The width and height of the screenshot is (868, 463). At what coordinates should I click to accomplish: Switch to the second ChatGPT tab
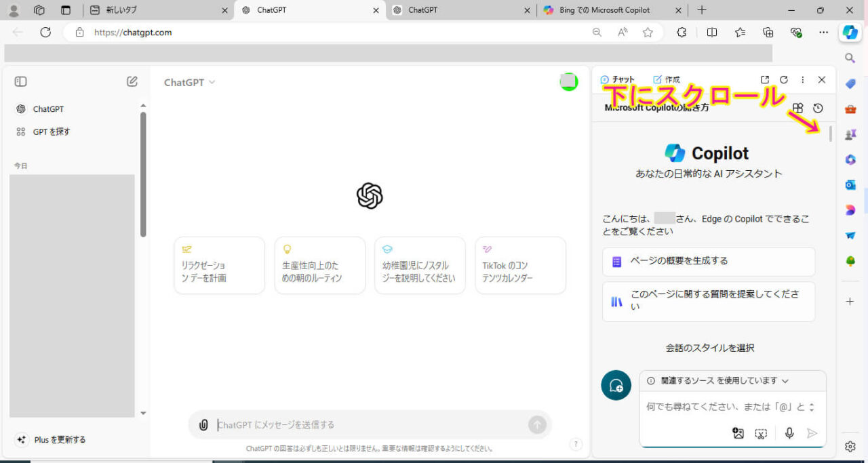[461, 10]
